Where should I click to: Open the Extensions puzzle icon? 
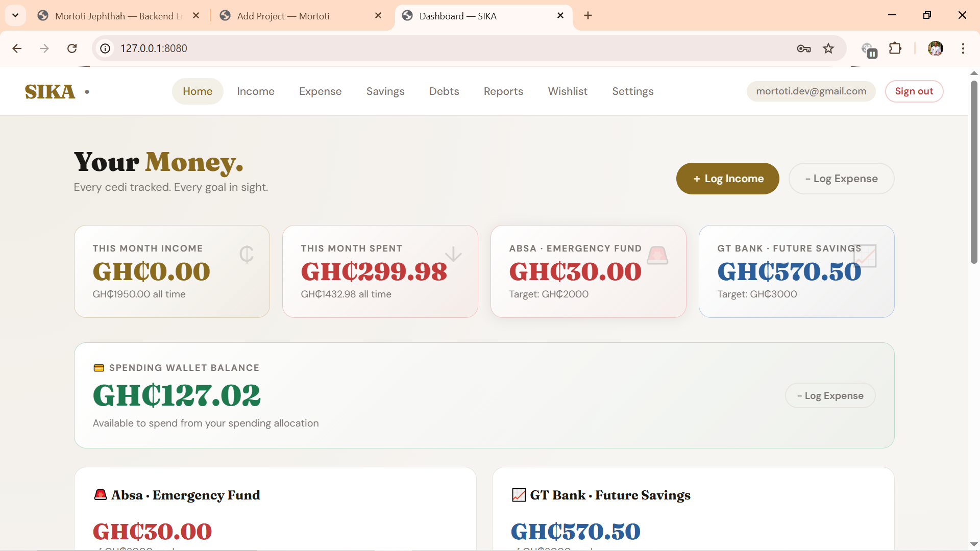895,48
